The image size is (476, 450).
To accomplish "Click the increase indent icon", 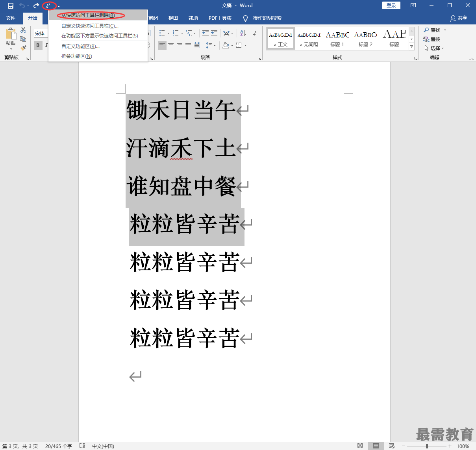I will coord(214,33).
